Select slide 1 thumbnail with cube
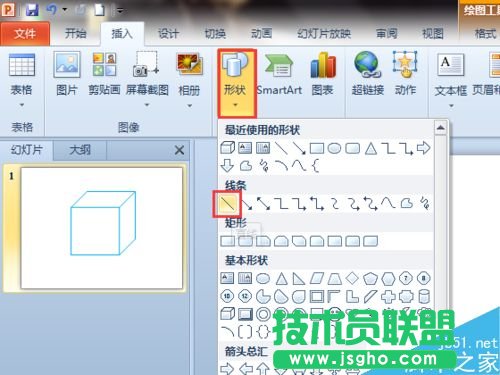Image resolution: width=500 pixels, height=375 pixels. click(102, 228)
